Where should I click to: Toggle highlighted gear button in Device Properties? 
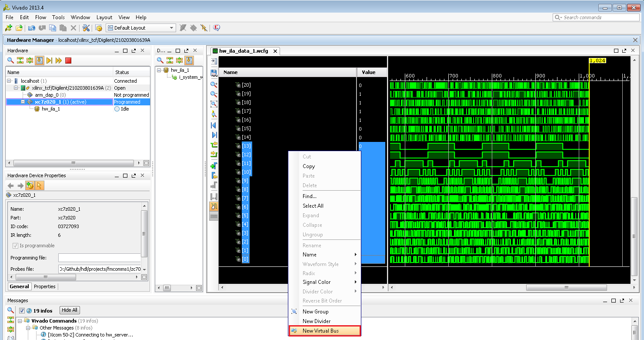point(30,186)
